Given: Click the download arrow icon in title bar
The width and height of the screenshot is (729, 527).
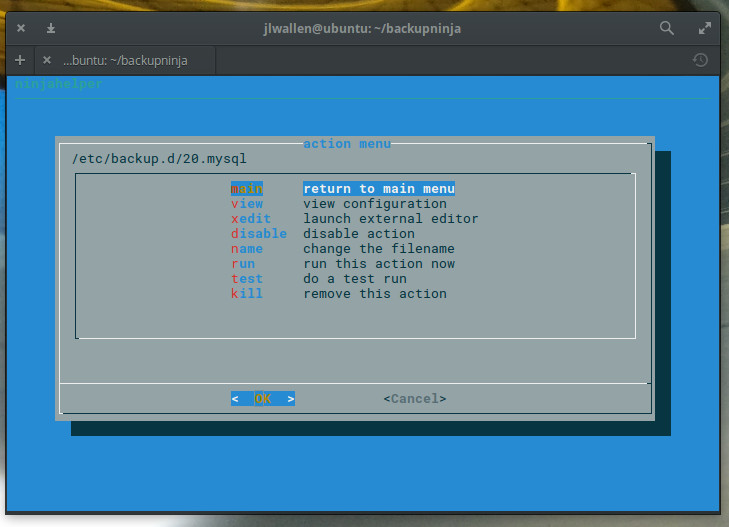Looking at the screenshot, I should tap(50, 28).
